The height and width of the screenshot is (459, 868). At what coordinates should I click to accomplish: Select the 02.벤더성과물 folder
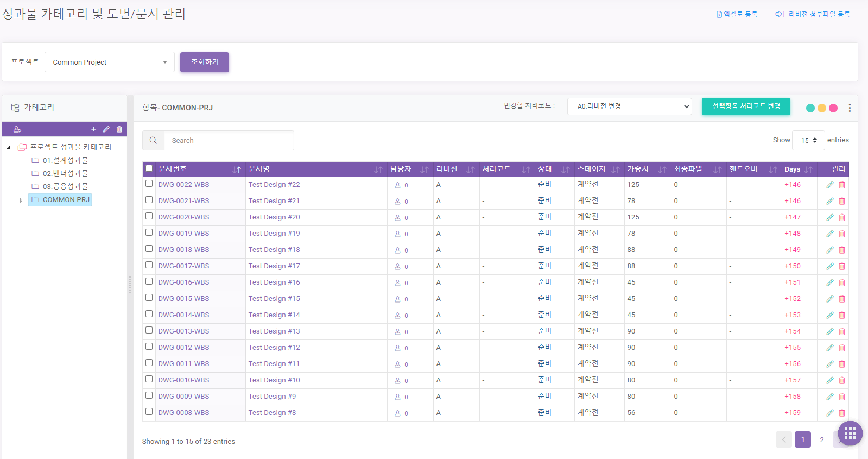[x=60, y=173]
